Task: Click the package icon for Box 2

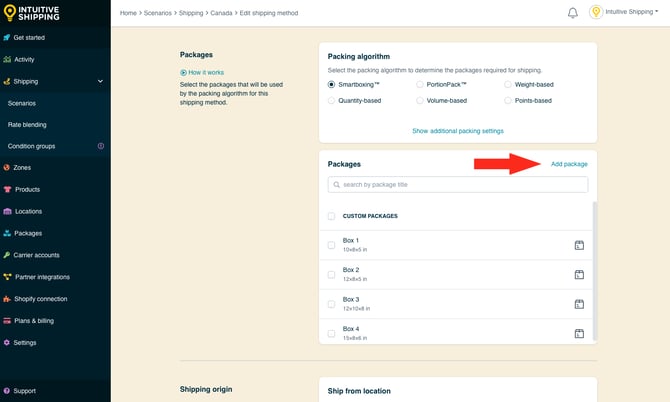Action: [579, 275]
